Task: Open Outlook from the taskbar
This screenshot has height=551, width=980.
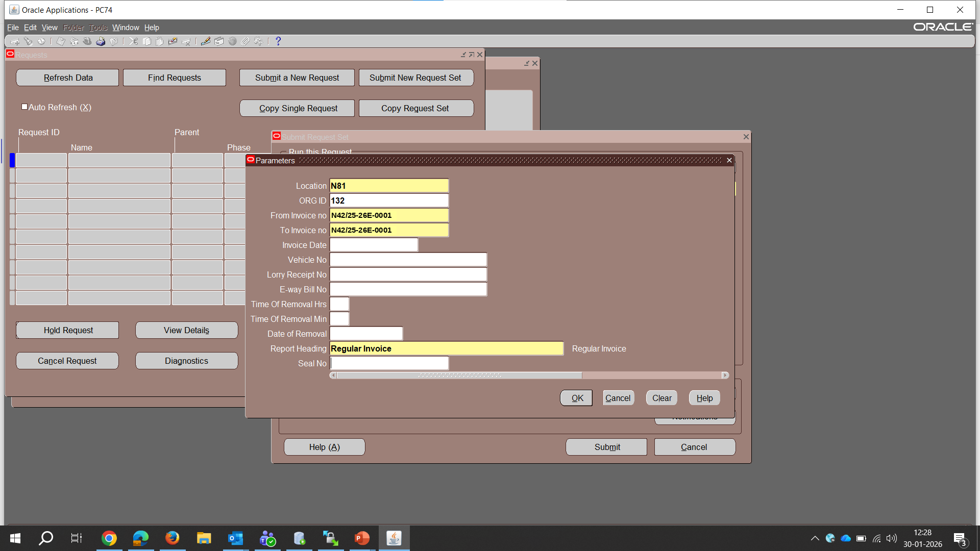Action: click(235, 538)
